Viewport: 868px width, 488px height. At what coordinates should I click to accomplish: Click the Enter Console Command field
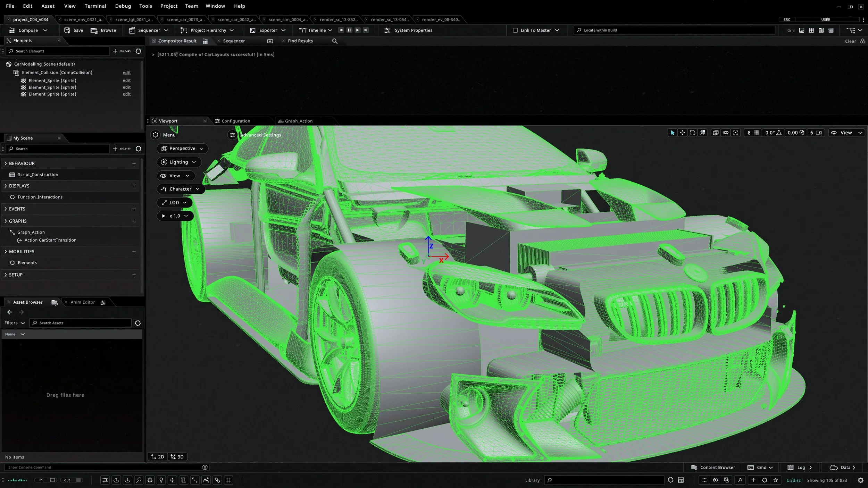(x=107, y=467)
